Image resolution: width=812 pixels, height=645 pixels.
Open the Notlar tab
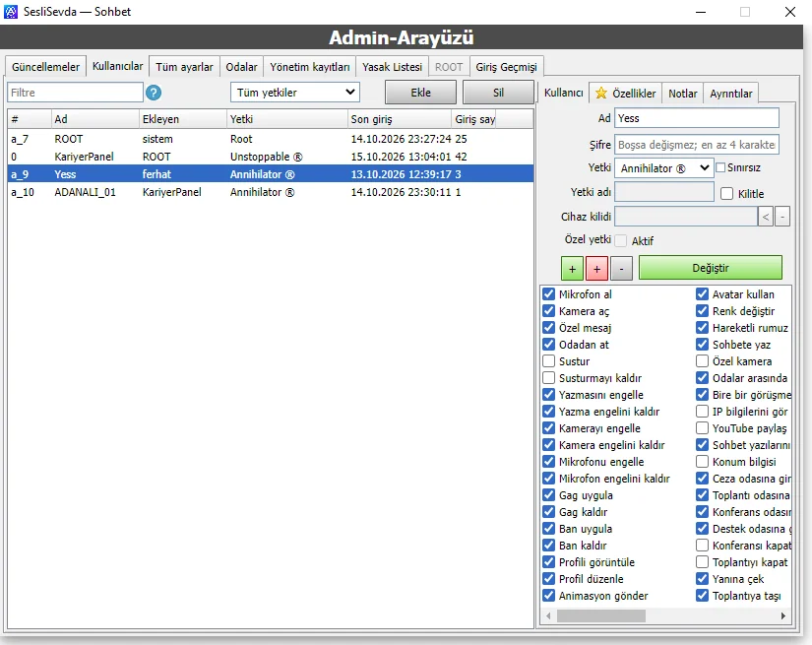[x=682, y=94]
